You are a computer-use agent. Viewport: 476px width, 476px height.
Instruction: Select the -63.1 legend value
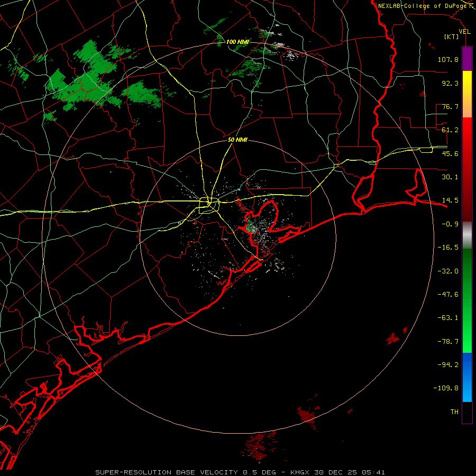coord(448,318)
